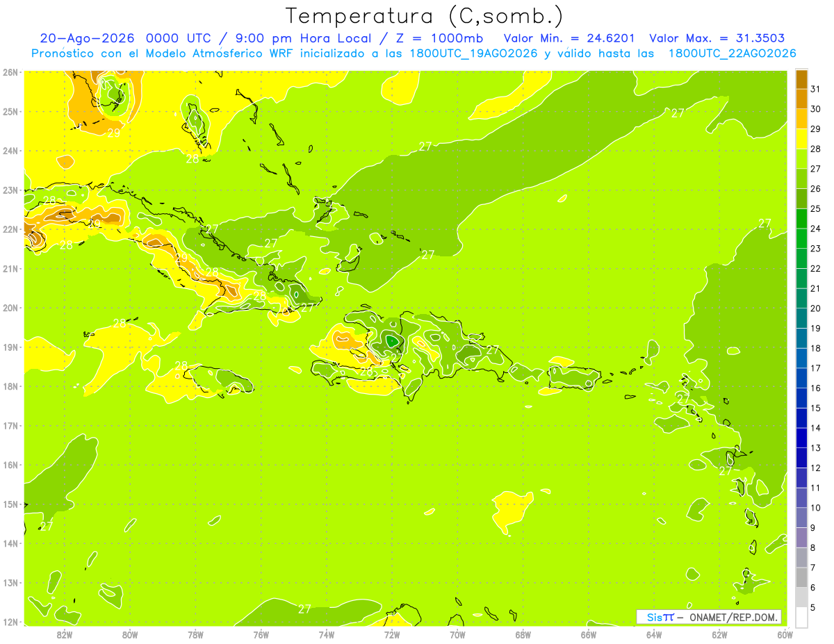Click the "72W" longitude axis label
Screen dimensions: 834x644
tap(392, 634)
